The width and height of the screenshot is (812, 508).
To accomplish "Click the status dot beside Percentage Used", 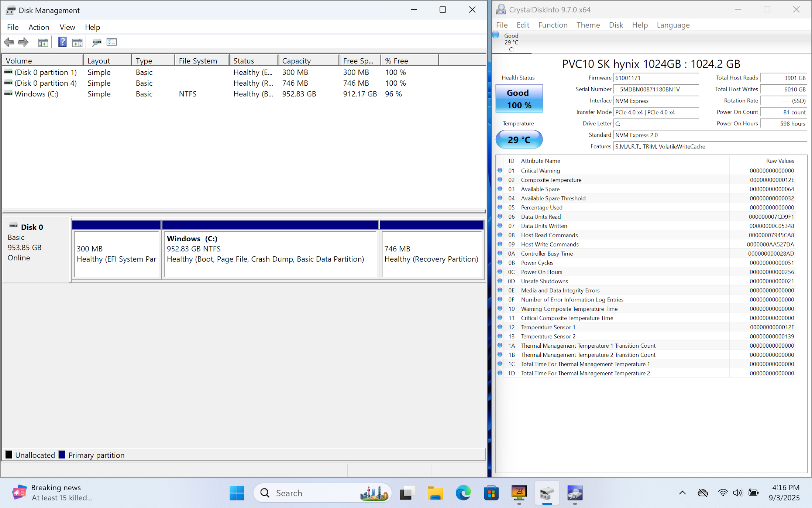I will 500,207.
